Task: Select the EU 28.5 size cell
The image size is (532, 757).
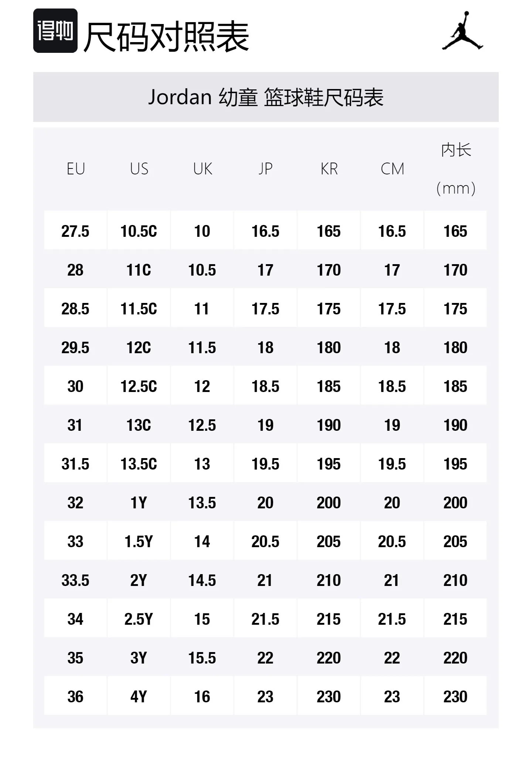Action: click(75, 308)
